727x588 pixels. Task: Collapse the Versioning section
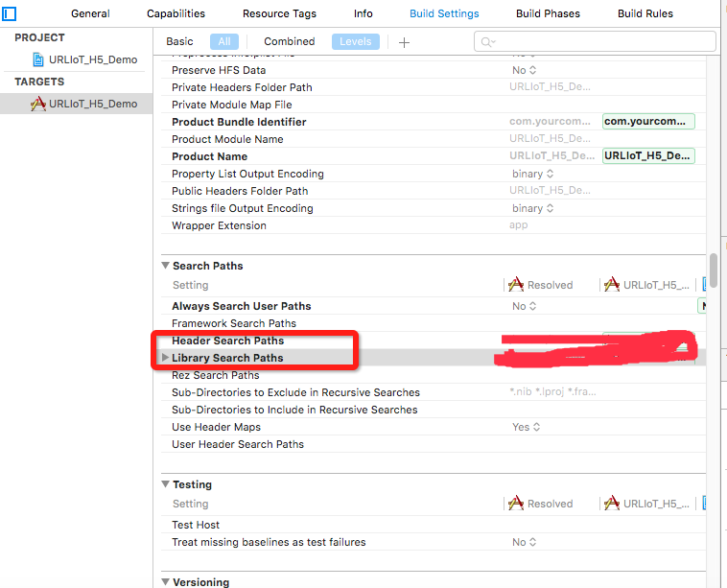(x=166, y=581)
